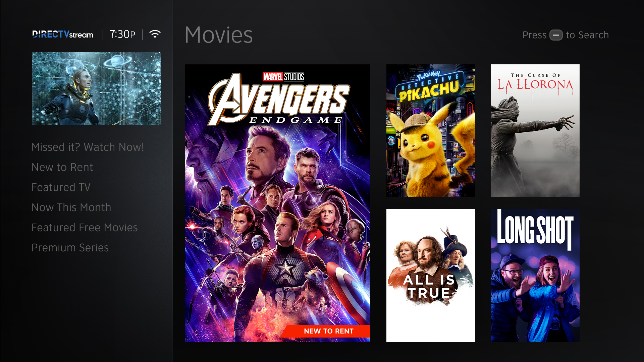Click the NEW TO RENT red banner

tap(326, 331)
